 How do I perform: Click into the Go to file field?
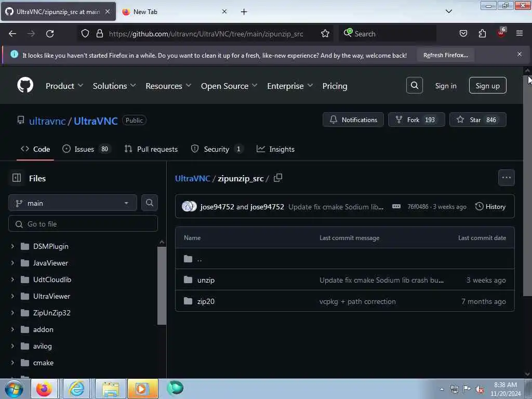pos(83,224)
